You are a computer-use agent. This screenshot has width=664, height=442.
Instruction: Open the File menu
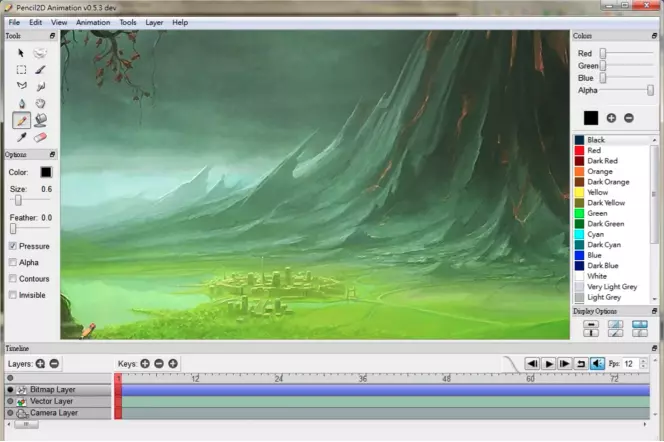tap(14, 22)
